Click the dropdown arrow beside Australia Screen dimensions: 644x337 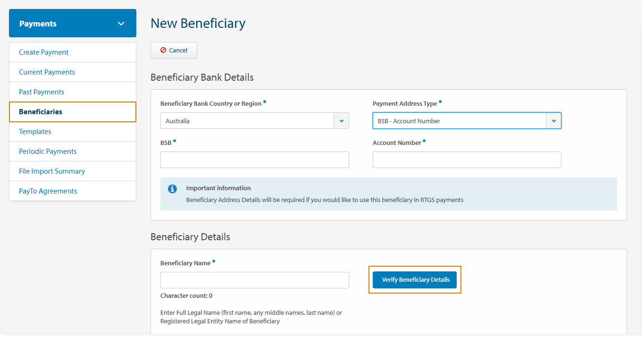click(x=341, y=120)
